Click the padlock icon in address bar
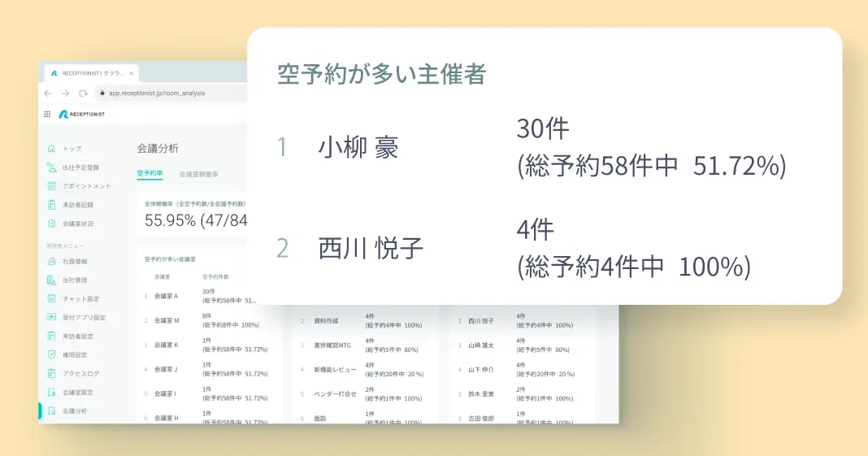Screen dimensions: 868x456 click(x=102, y=93)
